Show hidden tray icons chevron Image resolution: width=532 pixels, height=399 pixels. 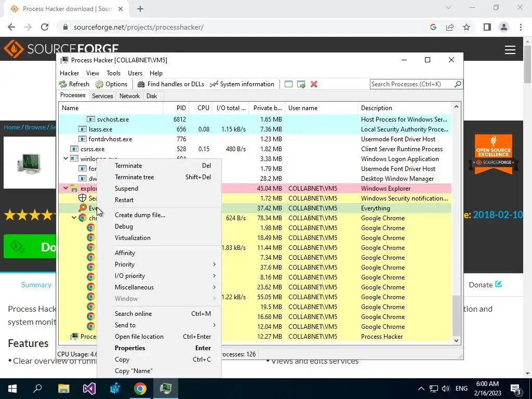point(421,389)
